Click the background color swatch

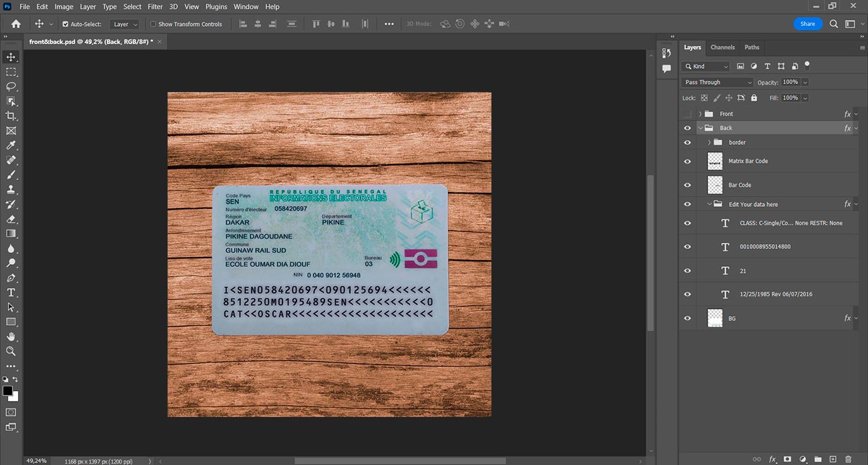coord(15,398)
